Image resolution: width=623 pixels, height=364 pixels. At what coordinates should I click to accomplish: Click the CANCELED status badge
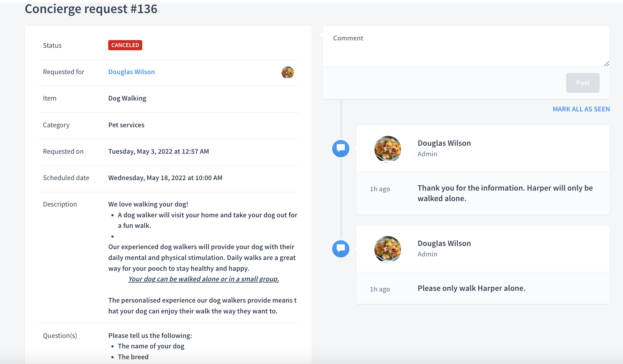pos(125,45)
